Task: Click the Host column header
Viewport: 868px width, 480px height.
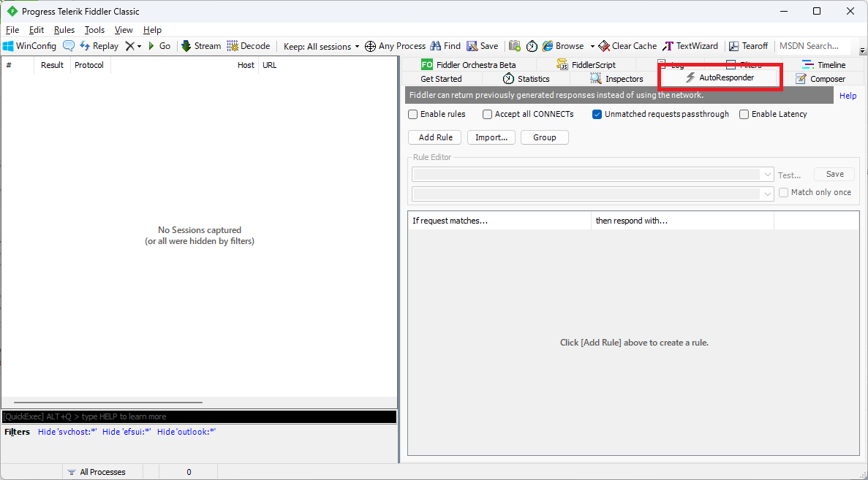Action: (x=185, y=65)
